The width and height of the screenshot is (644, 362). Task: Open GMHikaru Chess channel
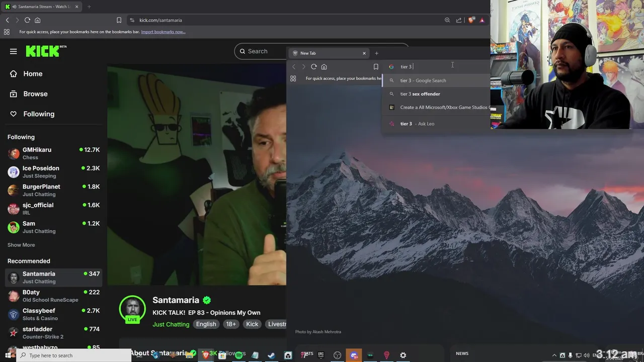tap(53, 153)
